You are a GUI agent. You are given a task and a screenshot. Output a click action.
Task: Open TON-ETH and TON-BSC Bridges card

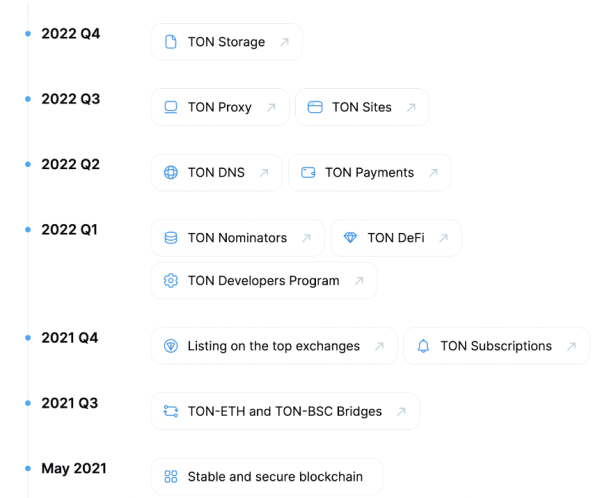285,411
